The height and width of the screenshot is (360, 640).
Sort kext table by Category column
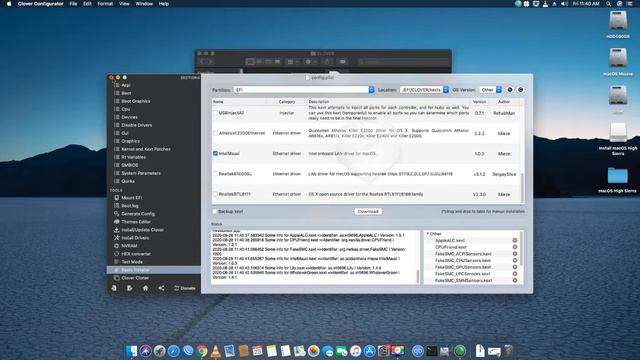[287, 102]
